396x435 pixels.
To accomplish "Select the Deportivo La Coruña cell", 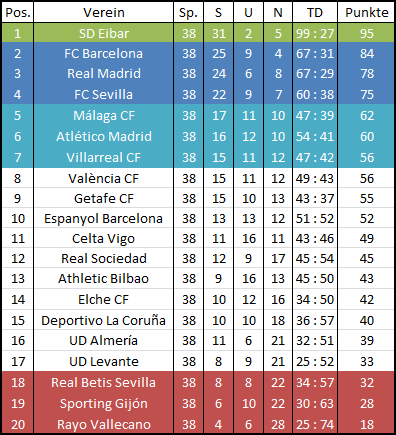I will click(x=103, y=320).
